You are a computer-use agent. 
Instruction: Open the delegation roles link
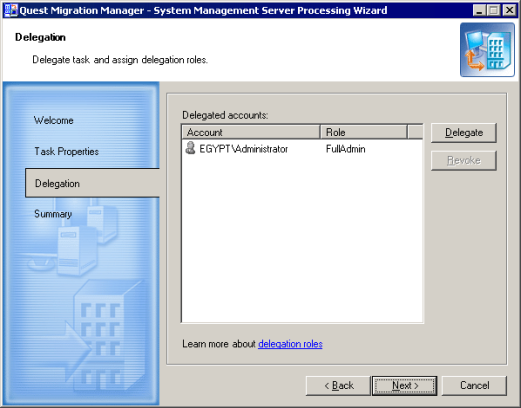click(x=290, y=344)
